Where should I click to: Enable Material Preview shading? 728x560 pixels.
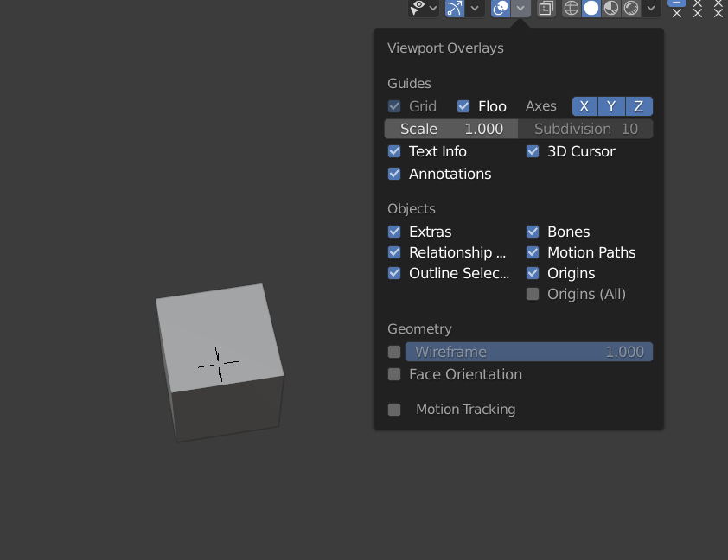tap(611, 8)
